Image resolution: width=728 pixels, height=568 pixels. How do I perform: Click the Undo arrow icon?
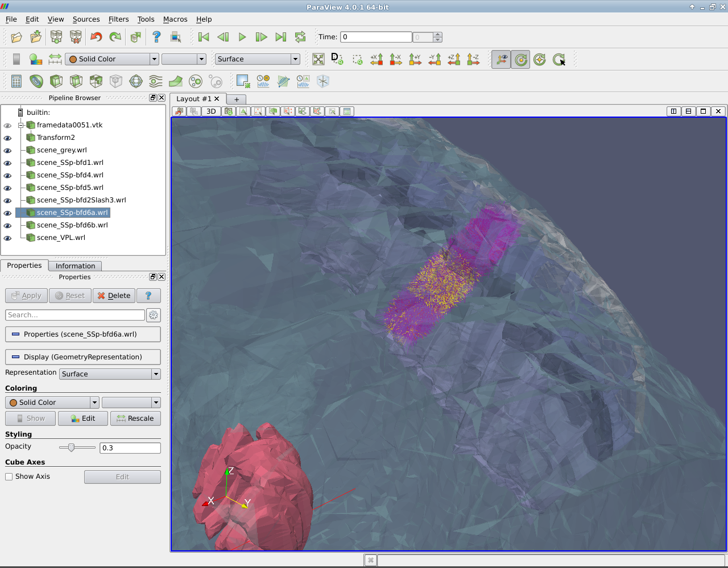pyautogui.click(x=96, y=37)
